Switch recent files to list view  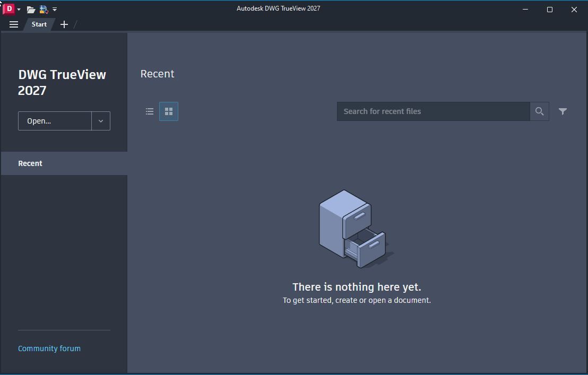coord(150,111)
